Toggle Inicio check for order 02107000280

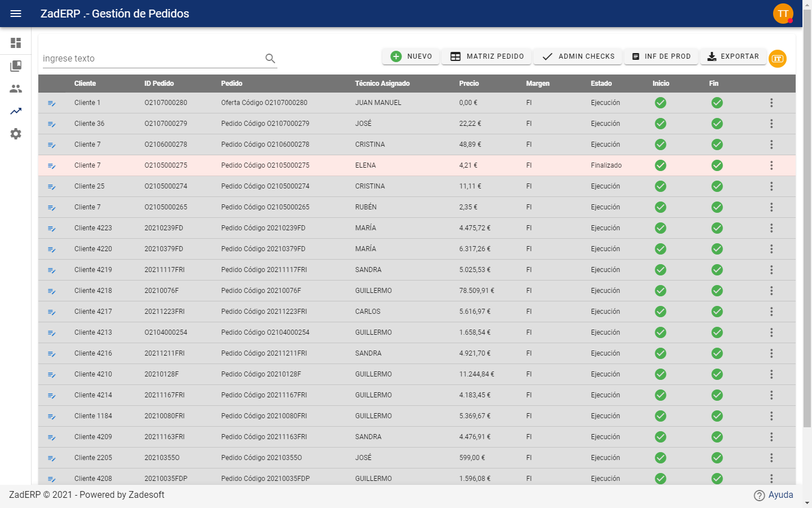tap(660, 103)
